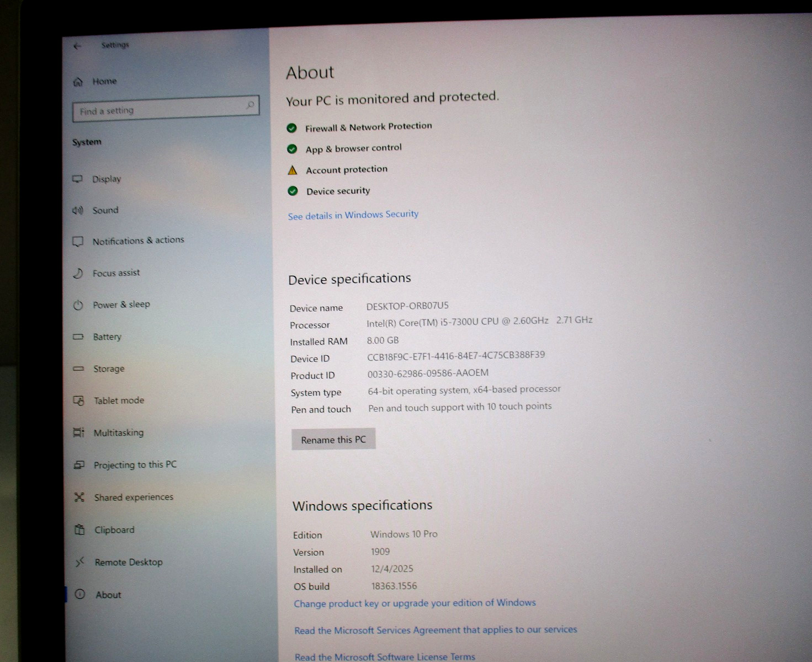
Task: Click the search magnifier icon
Action: [250, 105]
